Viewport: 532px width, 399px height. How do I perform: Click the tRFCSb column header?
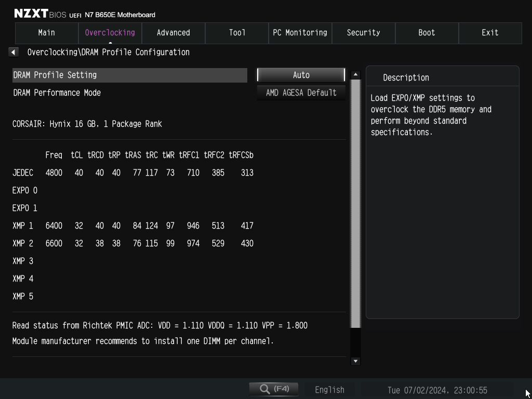click(241, 155)
